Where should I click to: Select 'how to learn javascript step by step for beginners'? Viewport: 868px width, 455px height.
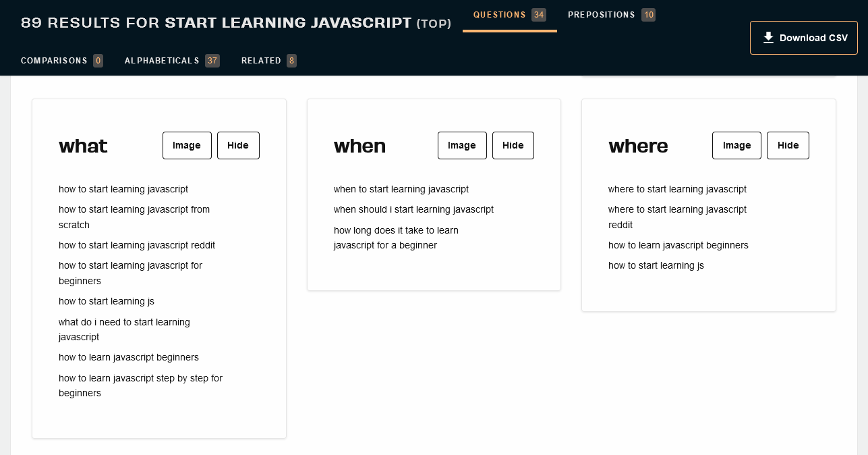coord(140,385)
